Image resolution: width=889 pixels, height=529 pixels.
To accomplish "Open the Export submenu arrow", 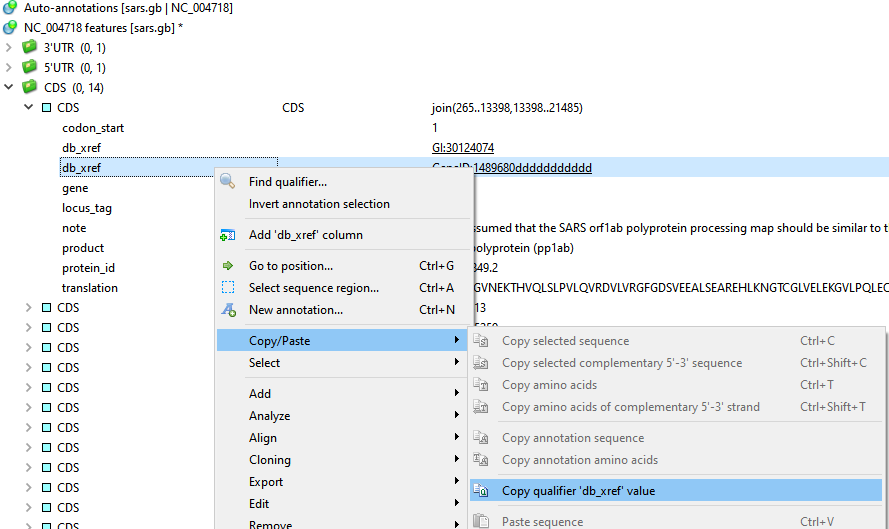I will [456, 481].
